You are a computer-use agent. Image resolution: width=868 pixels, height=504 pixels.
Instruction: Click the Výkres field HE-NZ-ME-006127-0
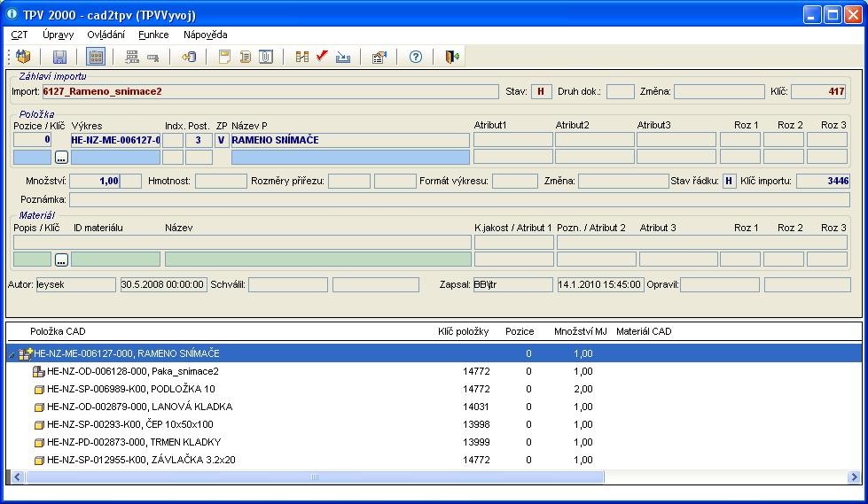coord(115,140)
